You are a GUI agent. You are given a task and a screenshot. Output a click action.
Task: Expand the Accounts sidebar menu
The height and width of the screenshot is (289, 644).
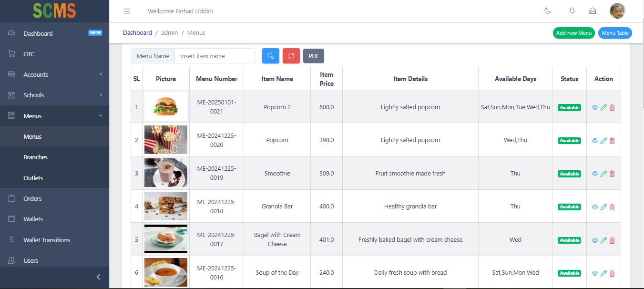click(x=54, y=74)
